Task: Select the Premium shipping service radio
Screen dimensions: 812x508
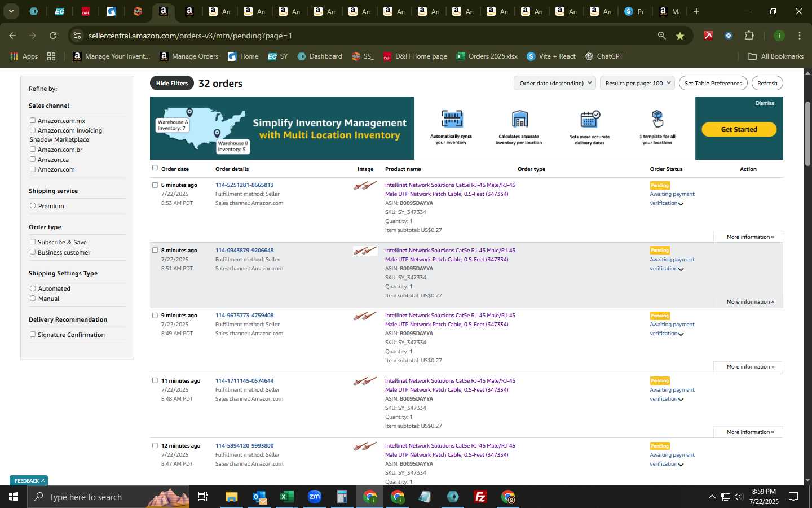Action: [33, 205]
